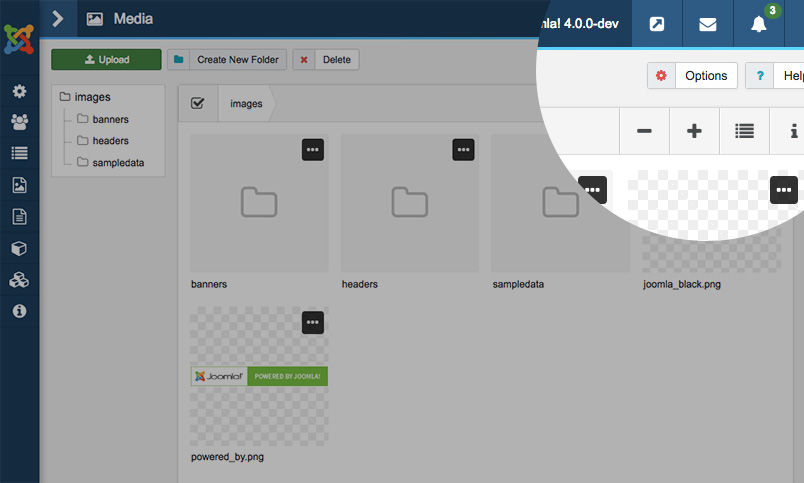The height and width of the screenshot is (483, 804).
Task: Open the Information icon in sidebar
Action: coord(19,311)
